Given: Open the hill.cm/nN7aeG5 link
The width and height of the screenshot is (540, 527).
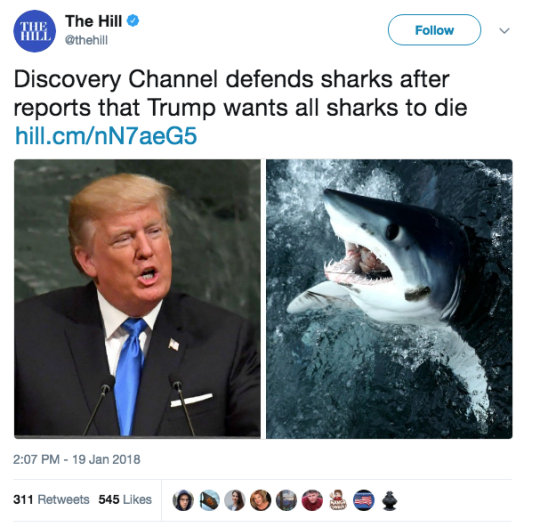Looking at the screenshot, I should click(x=105, y=136).
